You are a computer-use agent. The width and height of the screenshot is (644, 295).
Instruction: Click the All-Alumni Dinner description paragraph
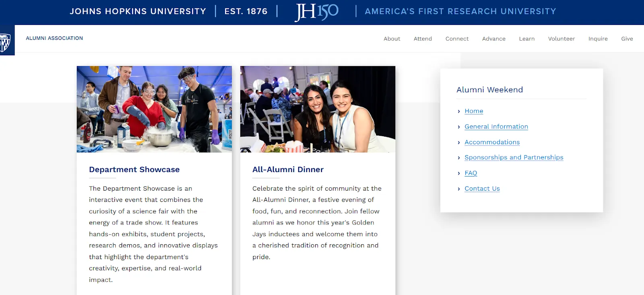(x=317, y=223)
